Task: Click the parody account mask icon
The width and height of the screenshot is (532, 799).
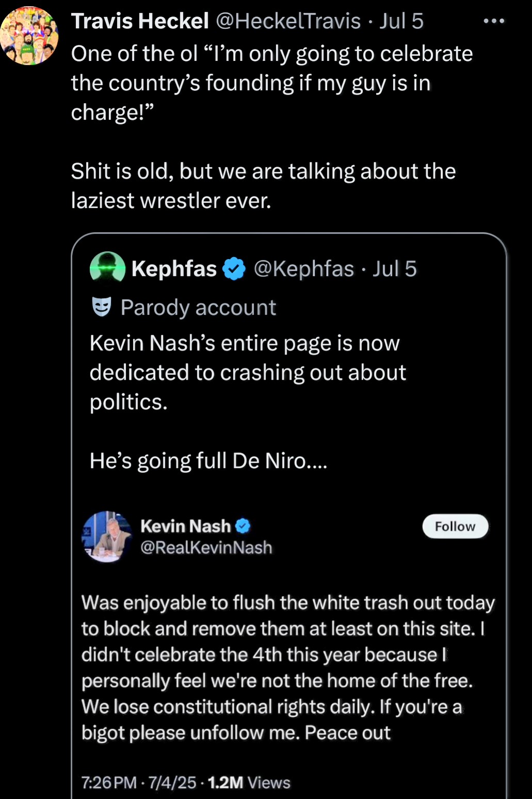Action: tap(101, 307)
